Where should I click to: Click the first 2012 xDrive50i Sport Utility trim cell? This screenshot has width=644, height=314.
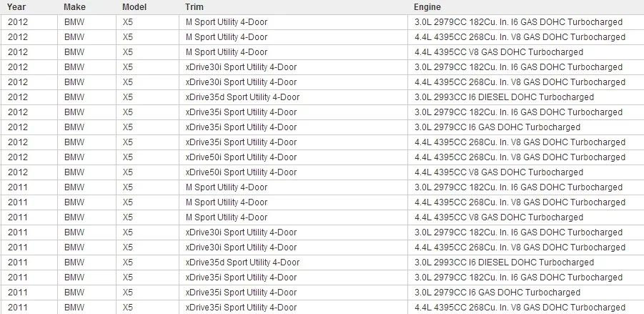point(293,157)
